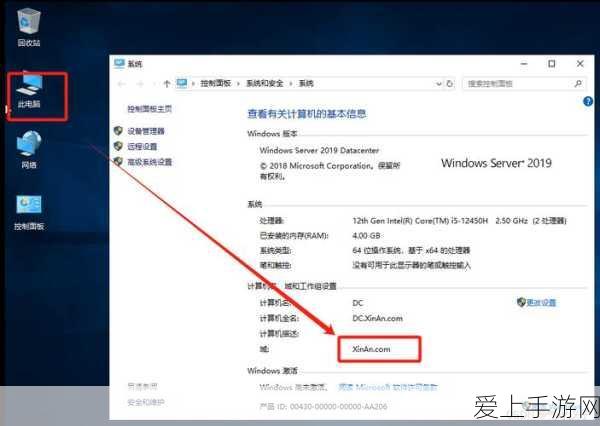Click the Windows Server 2019 logo

(x=496, y=163)
